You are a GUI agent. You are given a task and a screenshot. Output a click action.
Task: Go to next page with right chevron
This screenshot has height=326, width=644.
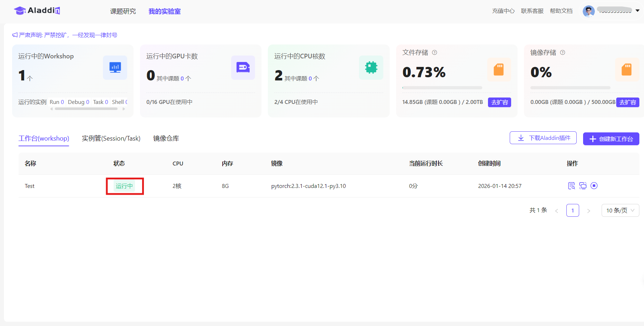click(x=588, y=211)
